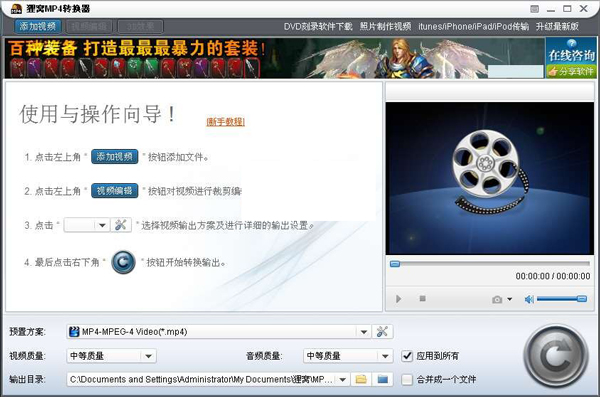Open preset settings via wrench icon
The image size is (600, 397).
[x=382, y=332]
